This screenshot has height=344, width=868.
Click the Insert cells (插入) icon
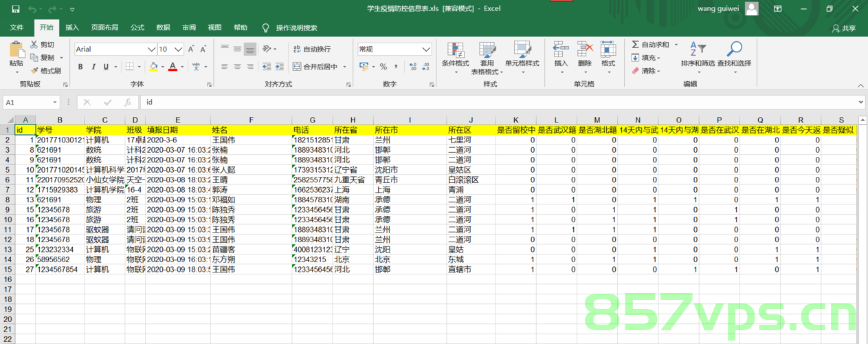pyautogui.click(x=561, y=50)
